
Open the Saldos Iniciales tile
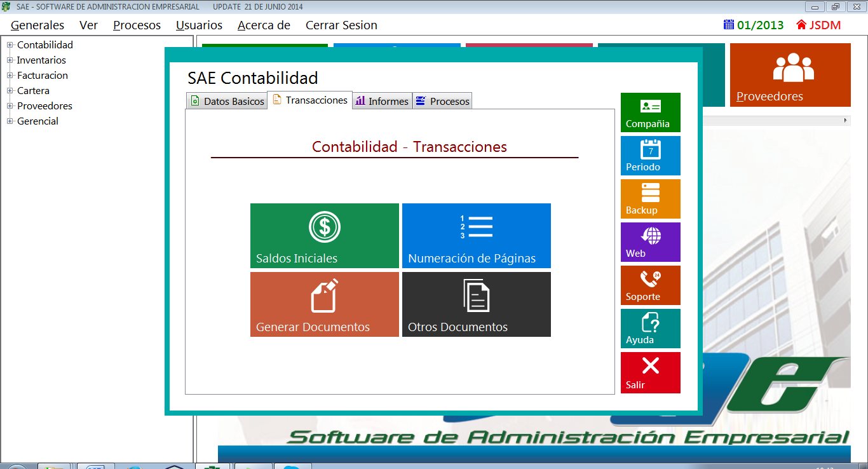(325, 235)
